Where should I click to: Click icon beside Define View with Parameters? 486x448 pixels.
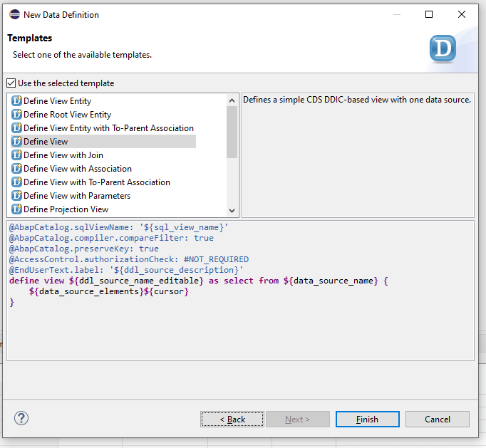pos(17,196)
